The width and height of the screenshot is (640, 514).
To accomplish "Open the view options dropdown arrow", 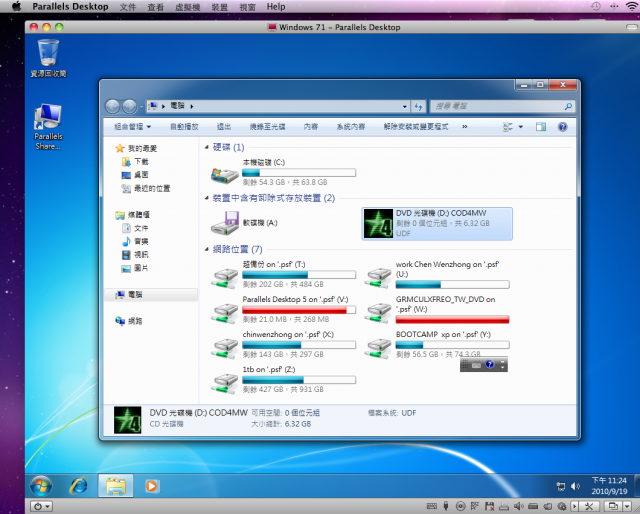I will (x=521, y=127).
